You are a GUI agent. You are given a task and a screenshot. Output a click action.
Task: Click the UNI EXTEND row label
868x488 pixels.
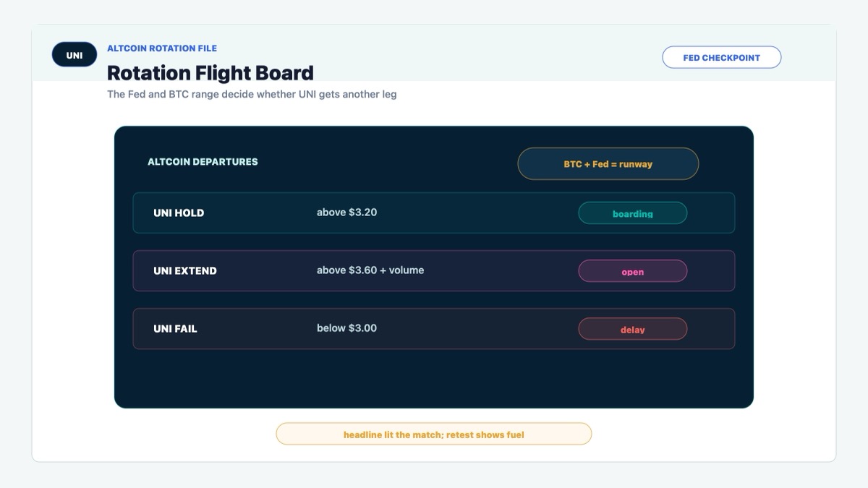(185, 270)
